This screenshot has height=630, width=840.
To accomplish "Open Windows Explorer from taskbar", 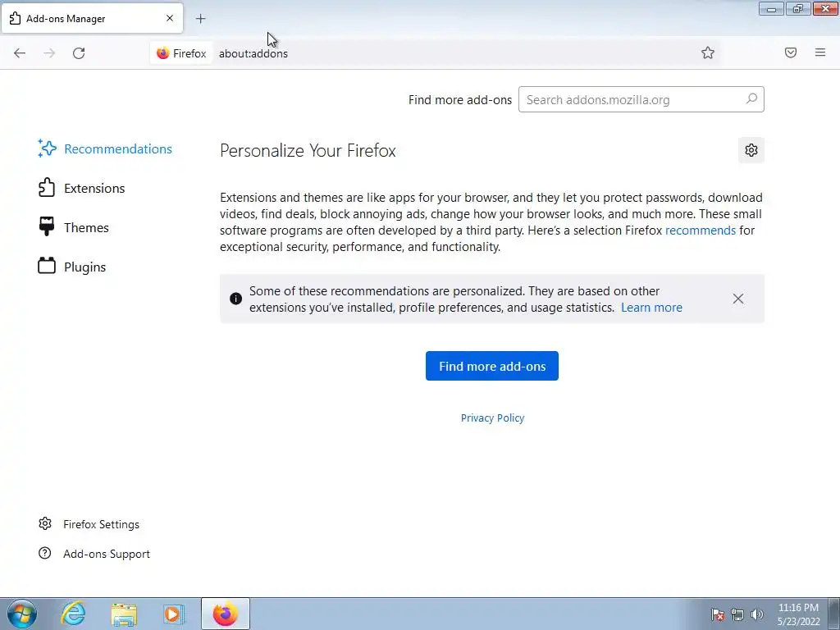I will tap(124, 614).
